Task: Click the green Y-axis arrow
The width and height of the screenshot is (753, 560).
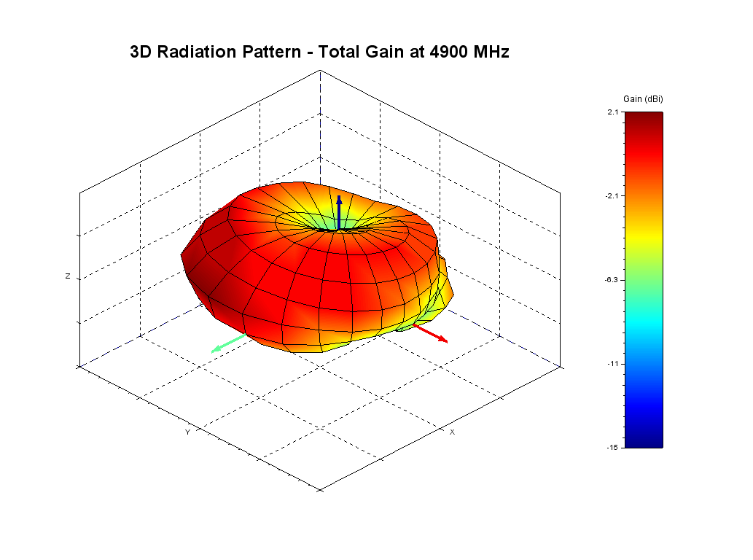Action: point(227,345)
